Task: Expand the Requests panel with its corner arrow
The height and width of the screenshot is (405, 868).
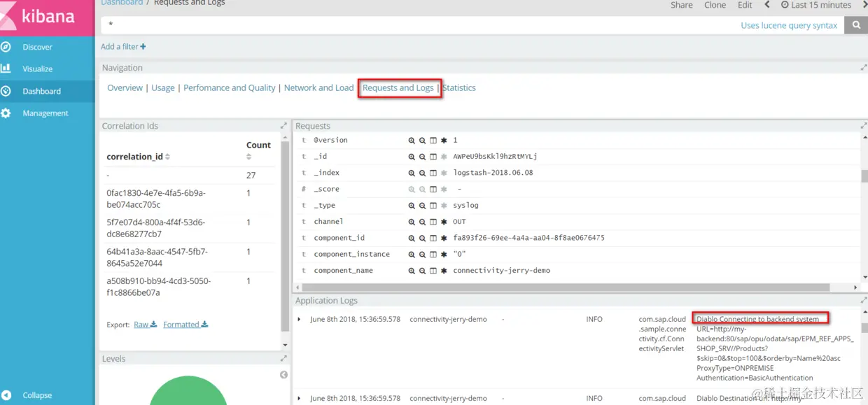Action: coord(863,126)
